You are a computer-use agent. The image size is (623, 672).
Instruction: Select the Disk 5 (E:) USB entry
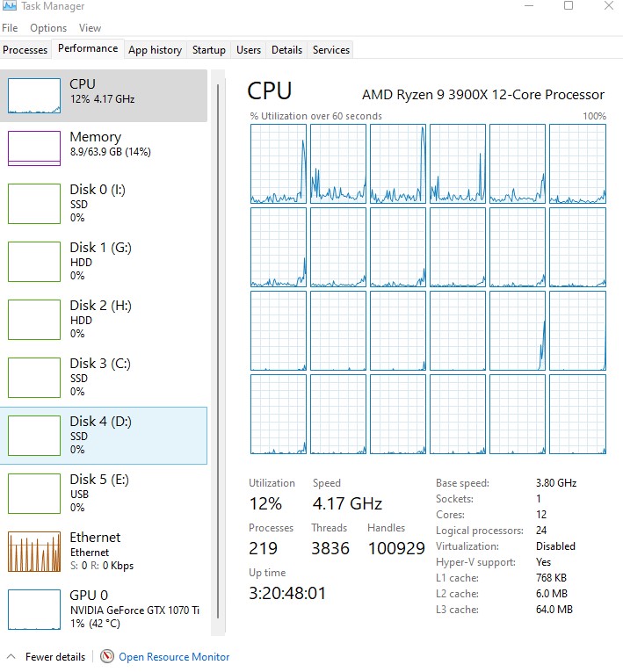[104, 493]
